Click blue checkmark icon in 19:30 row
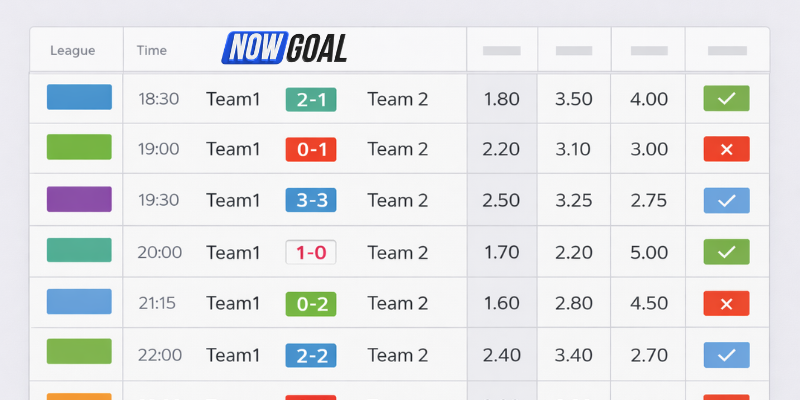800x400 pixels. pos(726,200)
